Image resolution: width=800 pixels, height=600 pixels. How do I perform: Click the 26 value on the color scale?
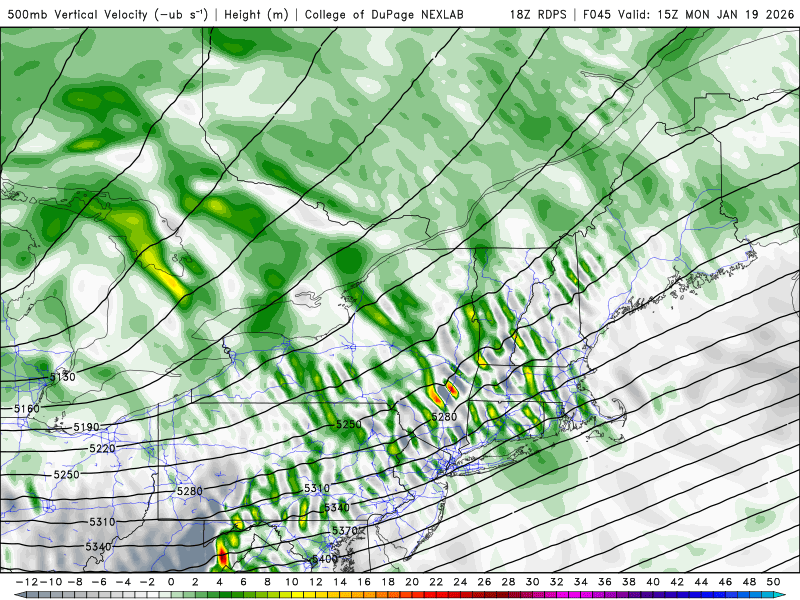(x=485, y=582)
